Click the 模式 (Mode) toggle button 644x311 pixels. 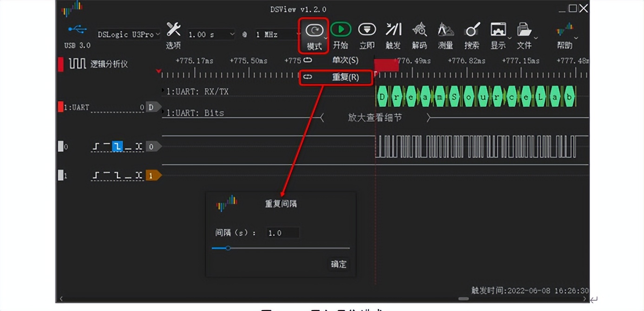[x=313, y=29]
